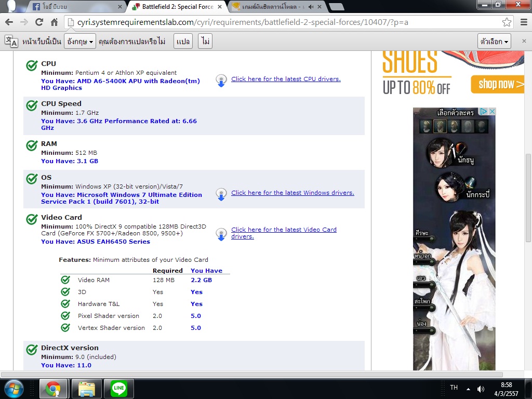The width and height of the screenshot is (532, 399).
Task: Click the green check icon beside RAM
Action: (x=32, y=145)
